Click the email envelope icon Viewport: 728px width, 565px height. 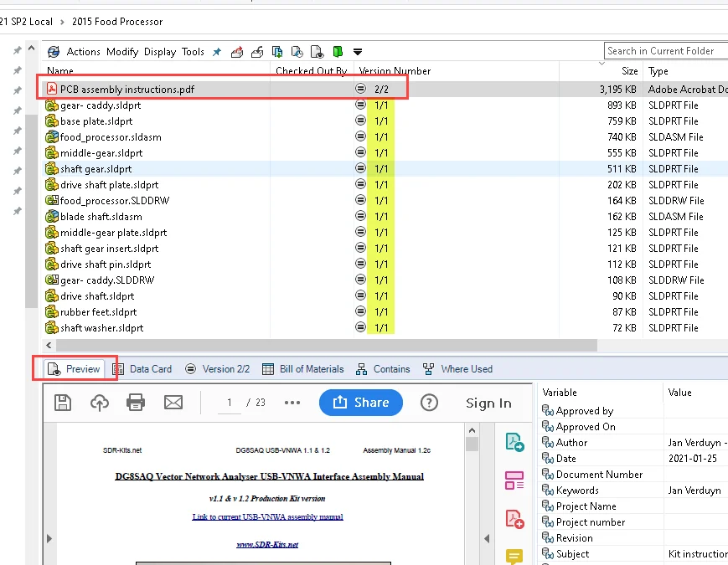tap(173, 403)
